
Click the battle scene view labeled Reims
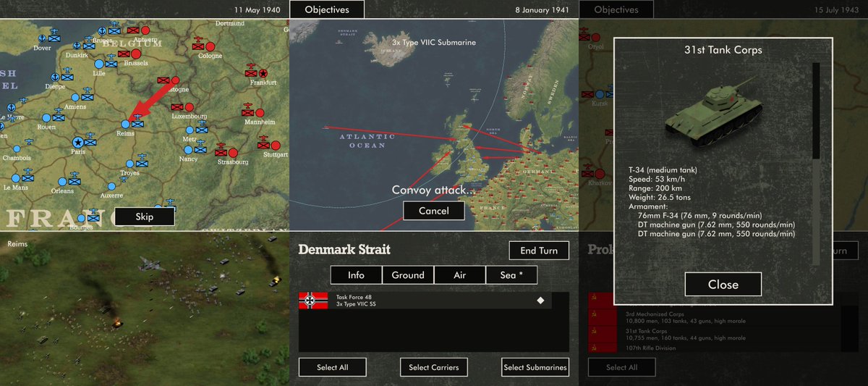point(145,309)
